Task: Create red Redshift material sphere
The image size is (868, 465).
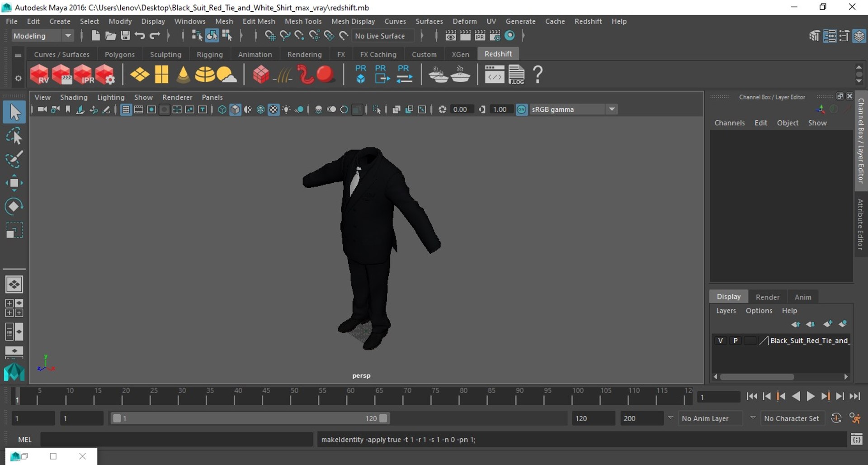Action: pos(325,75)
